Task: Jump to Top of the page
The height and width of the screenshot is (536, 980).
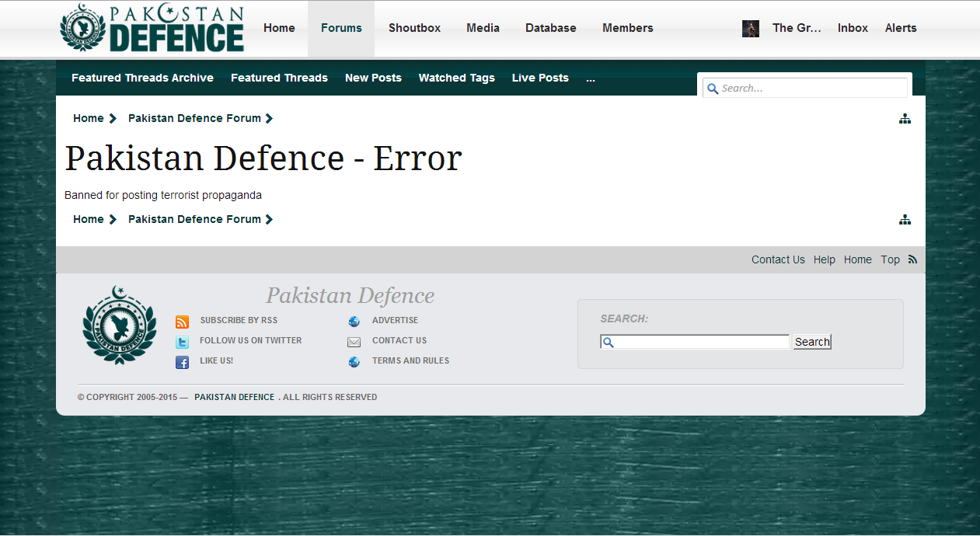Action: [890, 259]
